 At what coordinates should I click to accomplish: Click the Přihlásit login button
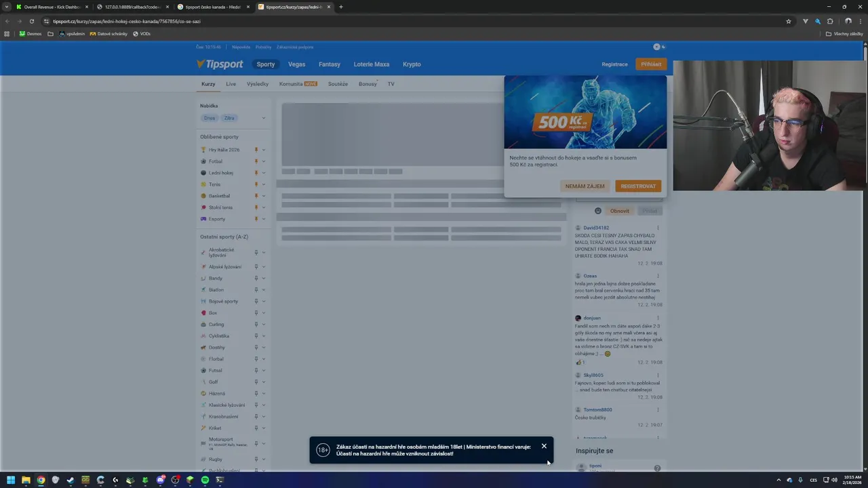(651, 64)
